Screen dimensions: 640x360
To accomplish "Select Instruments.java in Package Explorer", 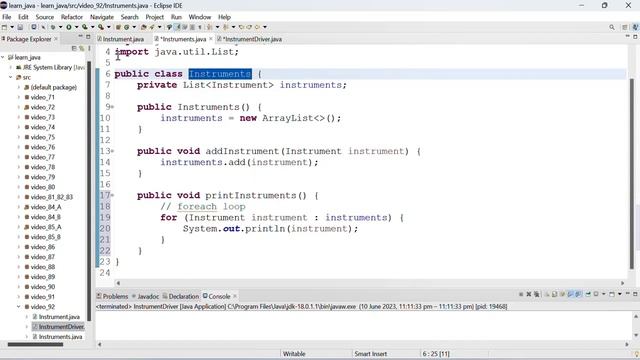I will [57, 337].
